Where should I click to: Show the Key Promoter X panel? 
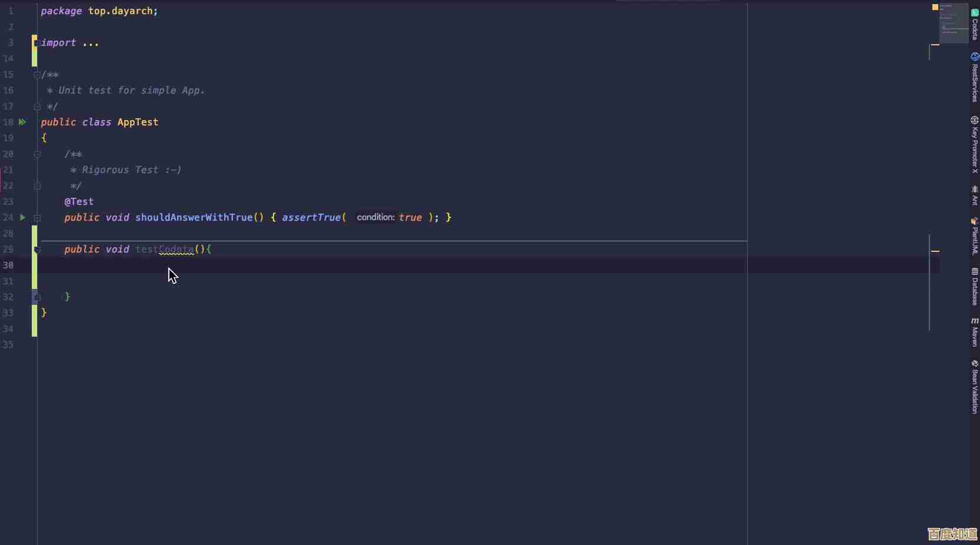coord(974,145)
